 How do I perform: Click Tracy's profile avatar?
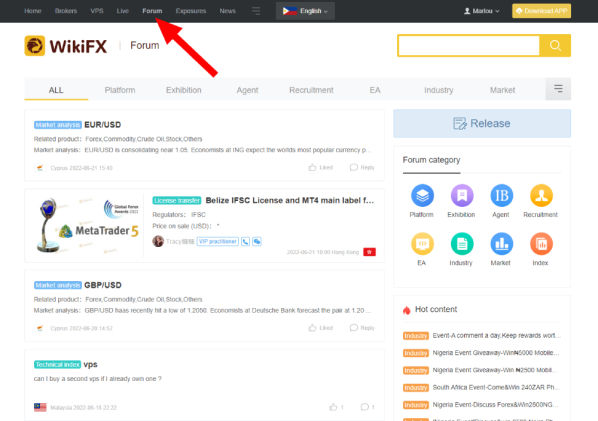tap(158, 241)
